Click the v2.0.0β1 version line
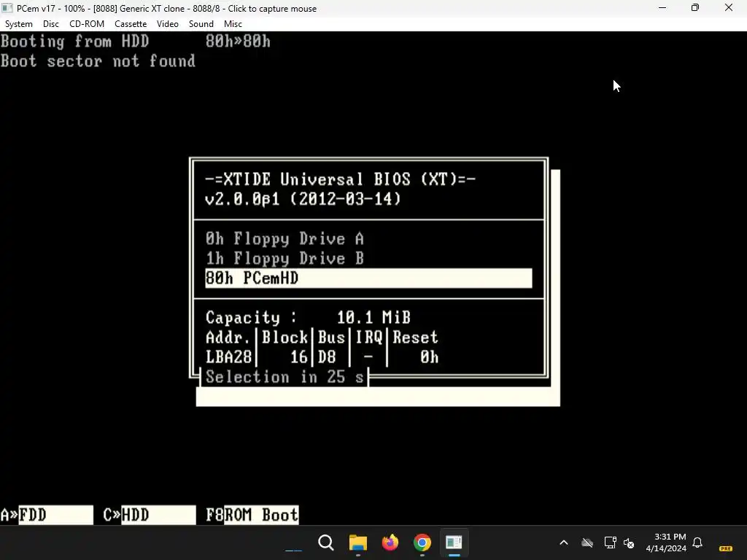 pyautogui.click(x=303, y=198)
